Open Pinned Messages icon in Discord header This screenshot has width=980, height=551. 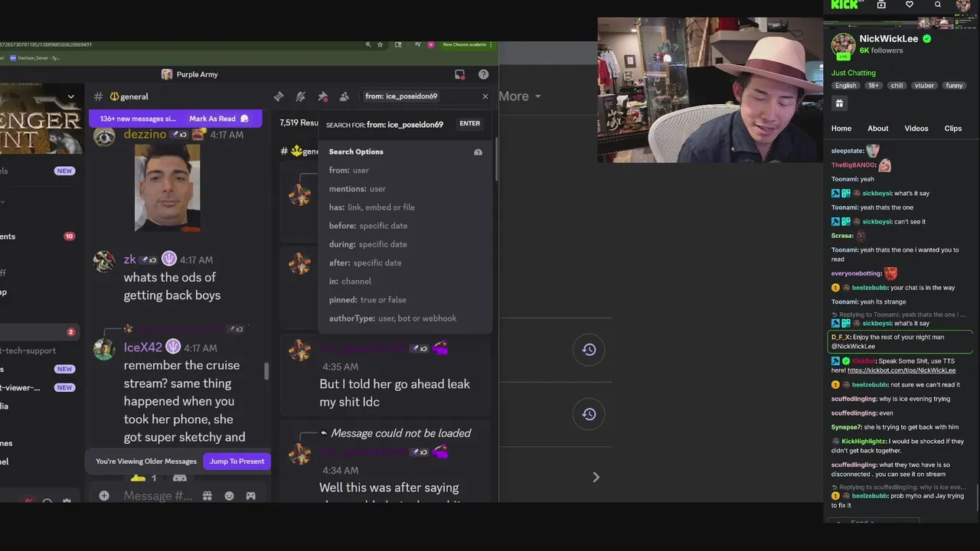point(322,96)
